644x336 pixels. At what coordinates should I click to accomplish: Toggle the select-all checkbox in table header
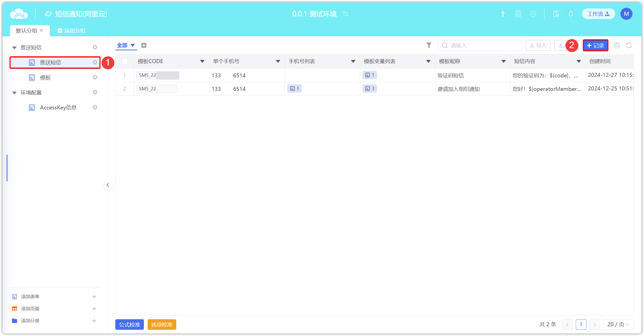(x=125, y=61)
